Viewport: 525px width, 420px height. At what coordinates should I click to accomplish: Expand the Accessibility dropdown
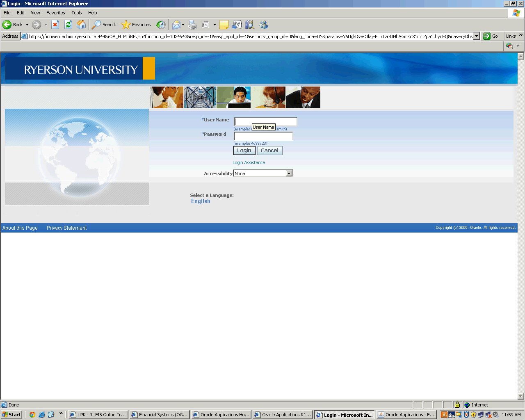coord(289,173)
